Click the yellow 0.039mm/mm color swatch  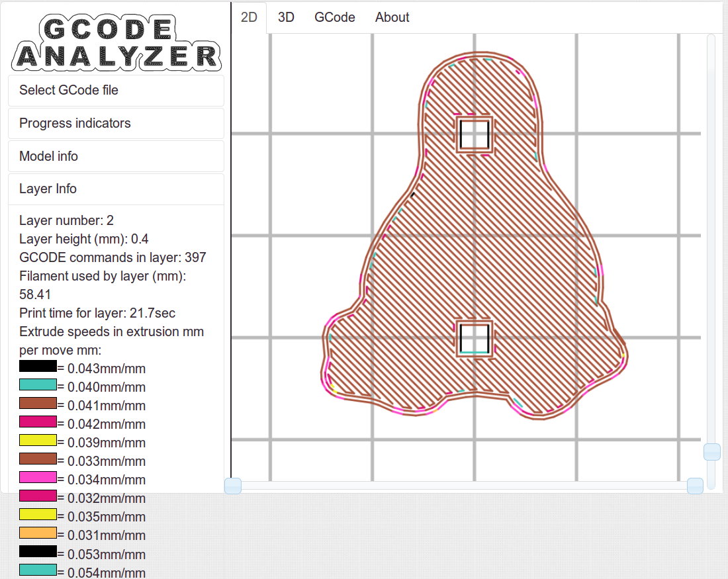click(38, 440)
